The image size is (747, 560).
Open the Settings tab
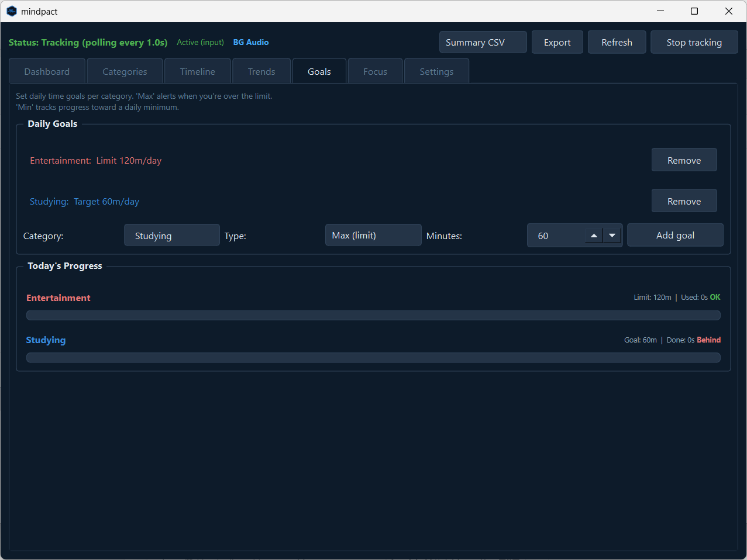(x=436, y=71)
